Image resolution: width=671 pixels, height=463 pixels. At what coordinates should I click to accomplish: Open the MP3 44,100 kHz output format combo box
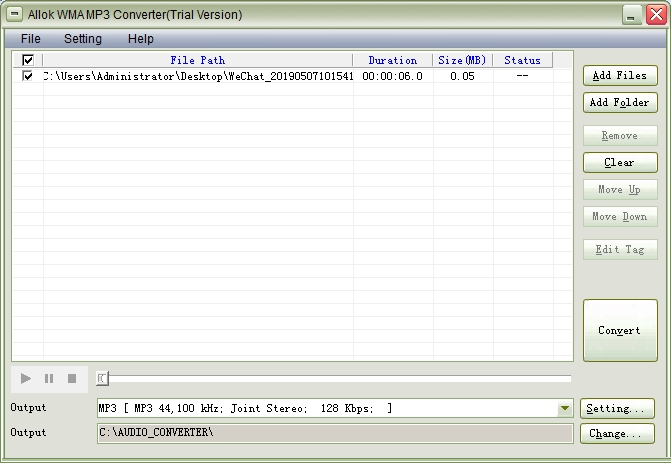[x=335, y=408]
